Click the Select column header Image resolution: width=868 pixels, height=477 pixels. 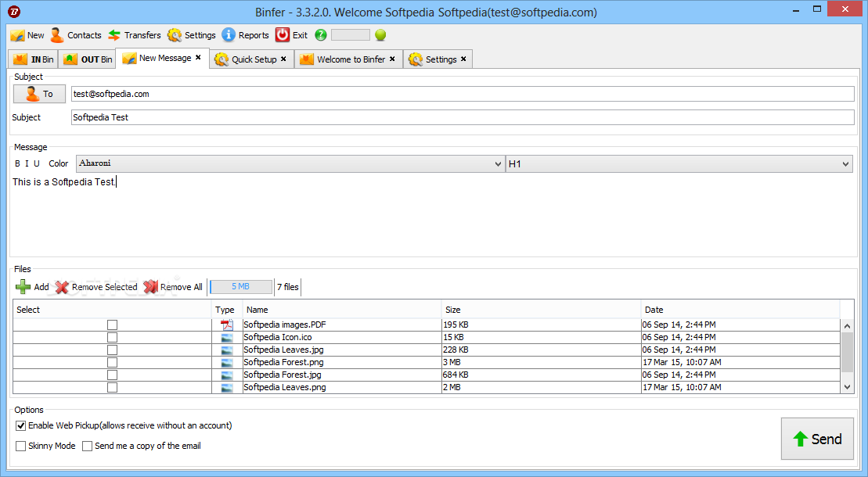113,310
